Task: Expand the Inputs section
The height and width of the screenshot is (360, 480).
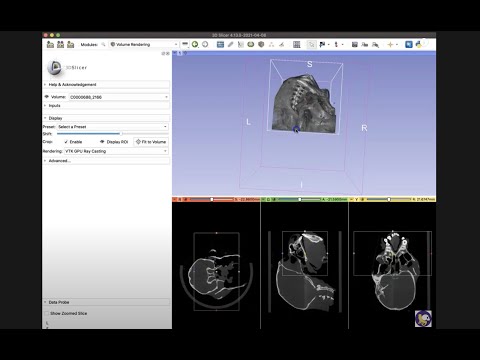Action: [x=106, y=106]
